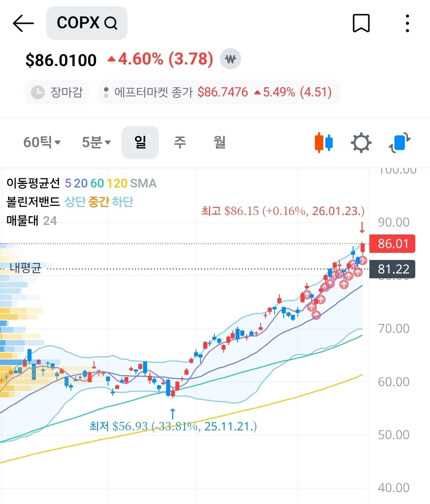
Task: Switch to 주 weekly chart tab
Action: (180, 142)
